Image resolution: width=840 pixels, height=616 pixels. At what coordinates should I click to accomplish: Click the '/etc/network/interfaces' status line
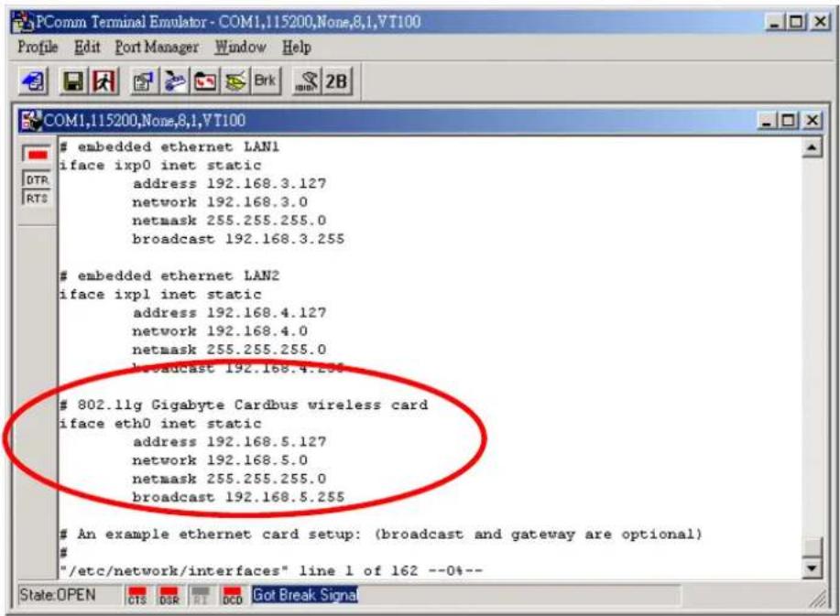click(x=271, y=571)
